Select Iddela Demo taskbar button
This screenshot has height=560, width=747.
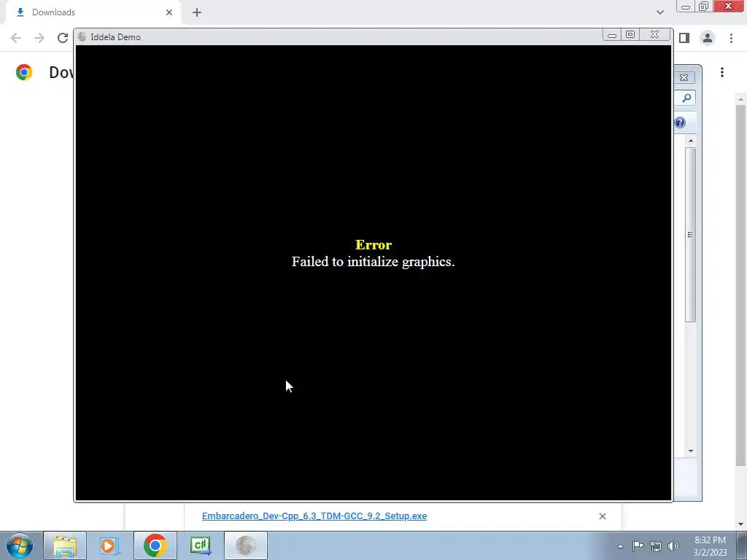click(245, 545)
